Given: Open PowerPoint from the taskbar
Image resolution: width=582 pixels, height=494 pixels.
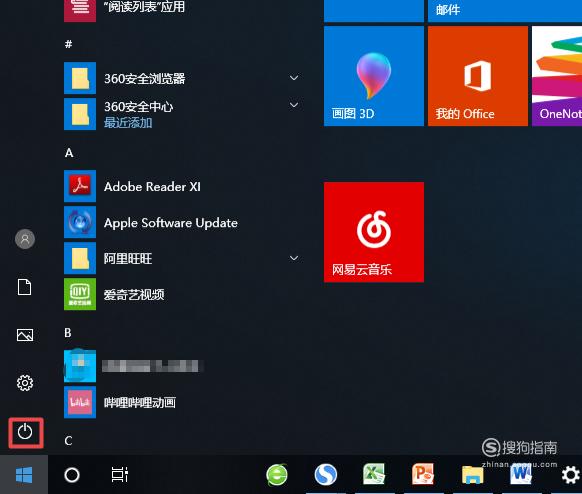Looking at the screenshot, I should [423, 474].
